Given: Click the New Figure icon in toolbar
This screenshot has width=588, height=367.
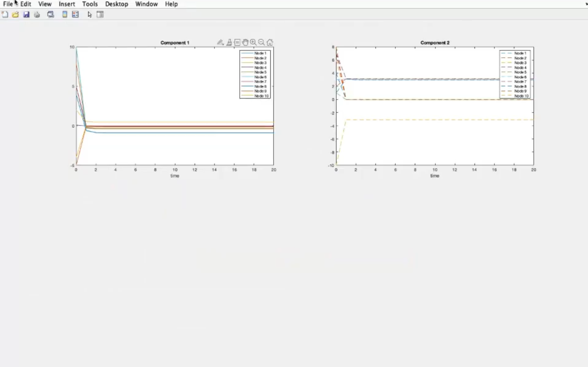Looking at the screenshot, I should click(x=5, y=15).
